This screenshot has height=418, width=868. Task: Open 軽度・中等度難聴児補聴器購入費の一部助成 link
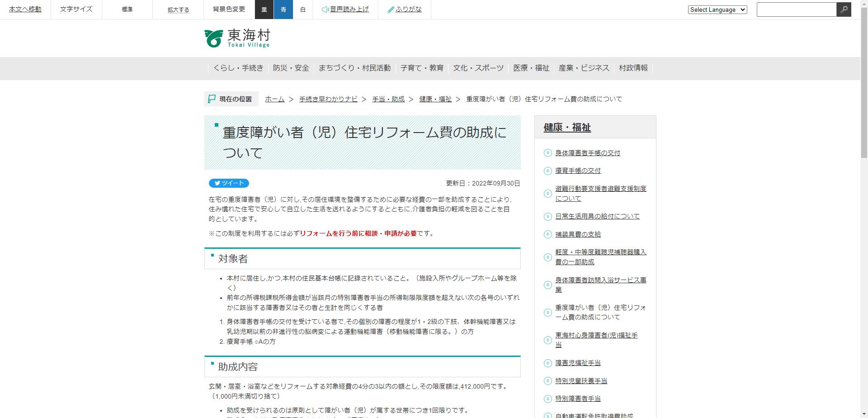(601, 257)
